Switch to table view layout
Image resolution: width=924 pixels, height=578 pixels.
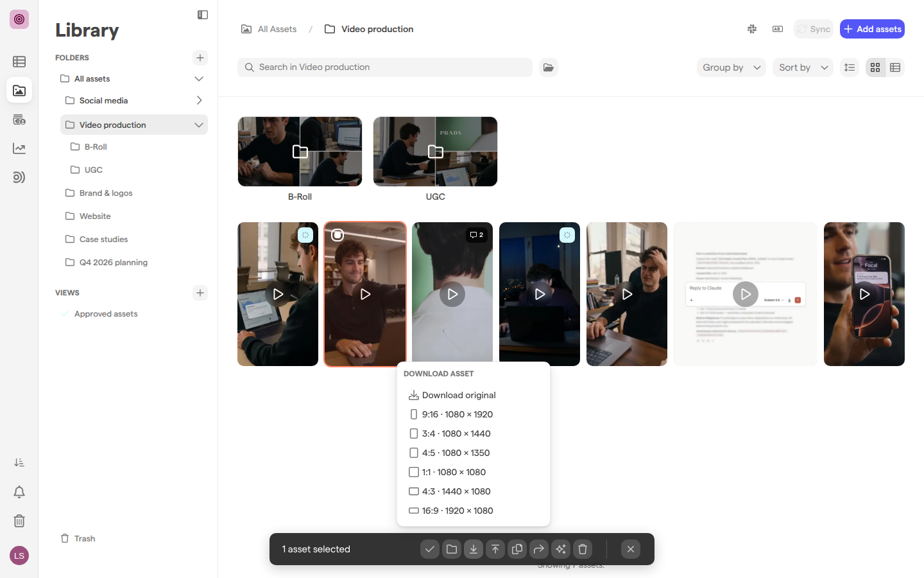pyautogui.click(x=895, y=67)
